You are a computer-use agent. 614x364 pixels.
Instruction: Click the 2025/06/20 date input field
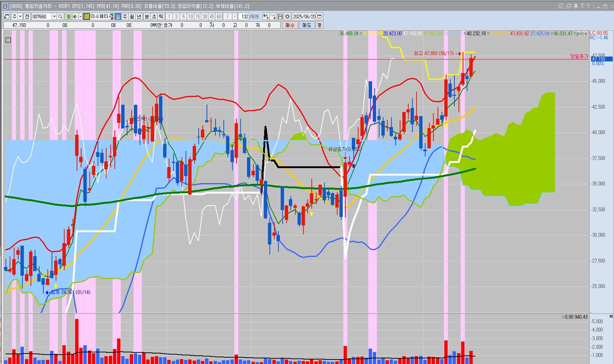(304, 17)
